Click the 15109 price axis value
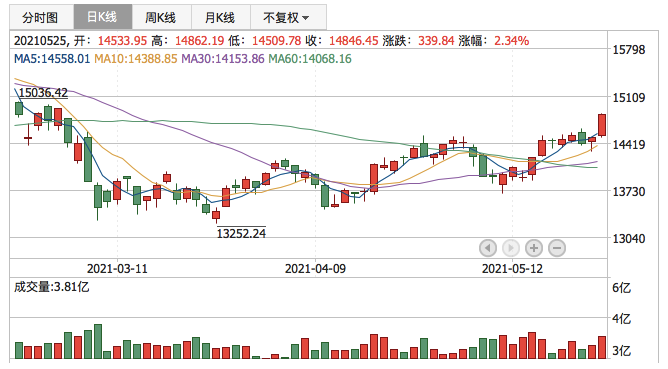 point(629,98)
